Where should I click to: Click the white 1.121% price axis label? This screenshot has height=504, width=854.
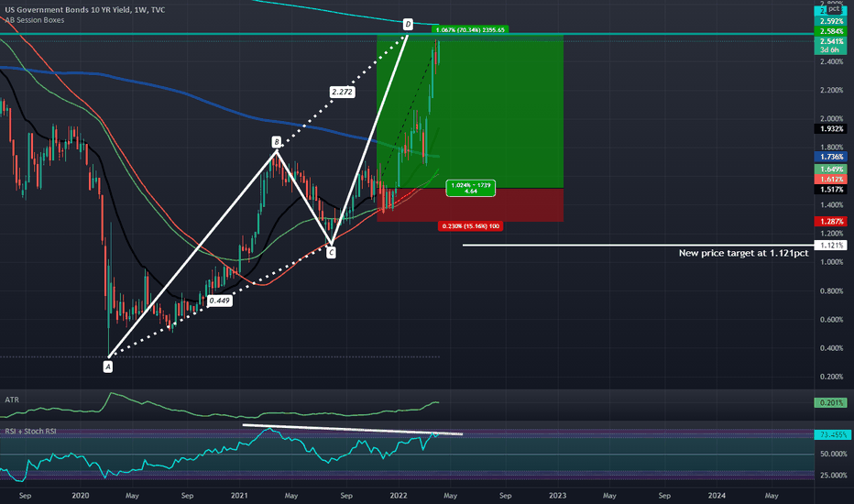coord(830,246)
